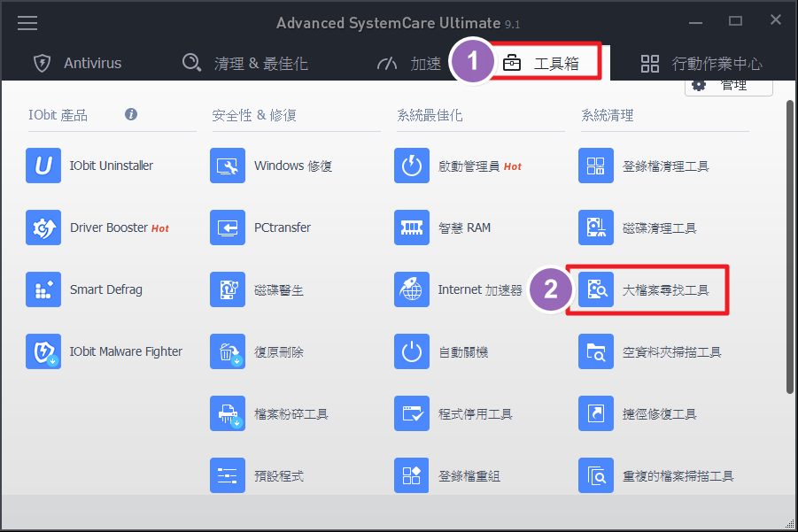Click the info icon beside IObit 產品
The width and height of the screenshot is (798, 532).
coord(131,115)
